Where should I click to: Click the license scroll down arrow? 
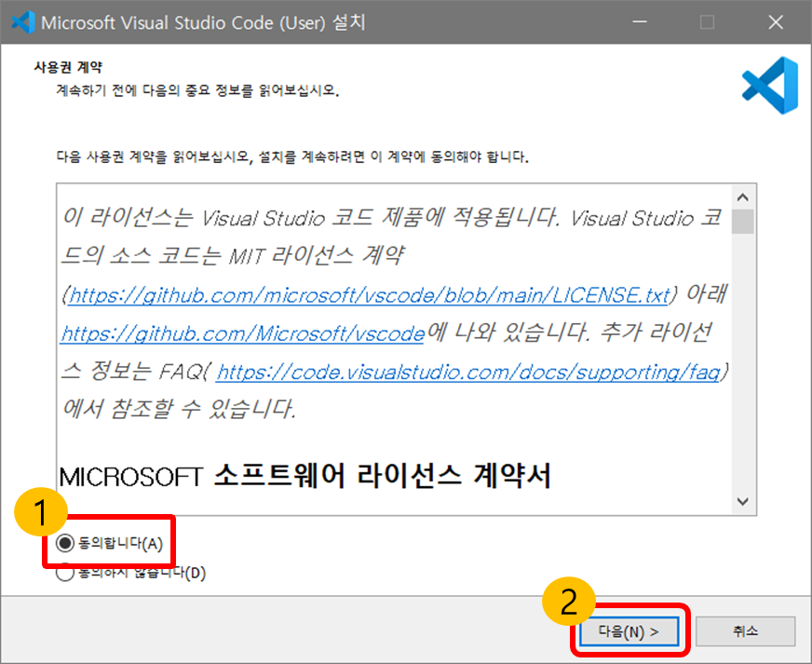coord(742,501)
